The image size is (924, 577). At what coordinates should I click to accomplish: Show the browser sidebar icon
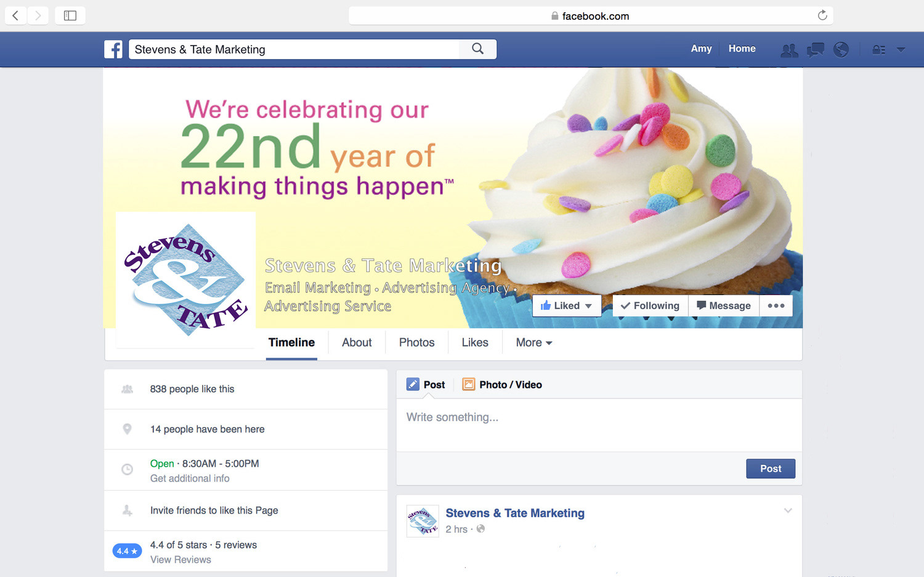click(x=70, y=15)
